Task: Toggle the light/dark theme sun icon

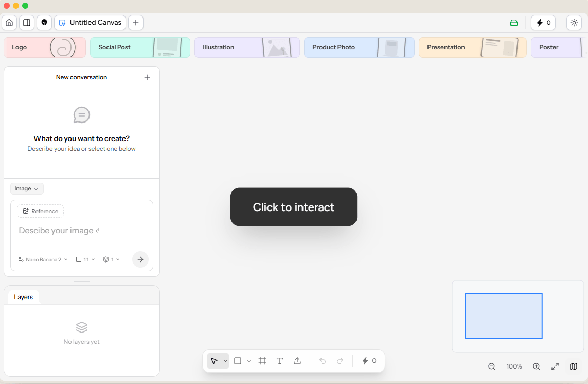Action: click(574, 23)
